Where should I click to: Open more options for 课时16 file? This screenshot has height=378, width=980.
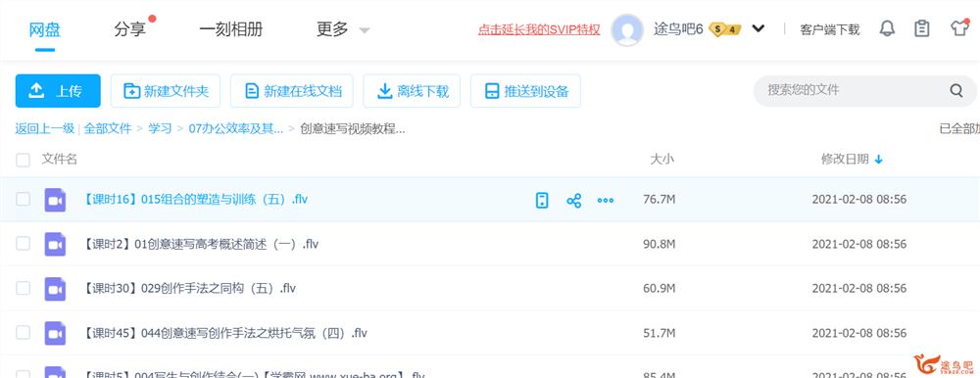[605, 201]
